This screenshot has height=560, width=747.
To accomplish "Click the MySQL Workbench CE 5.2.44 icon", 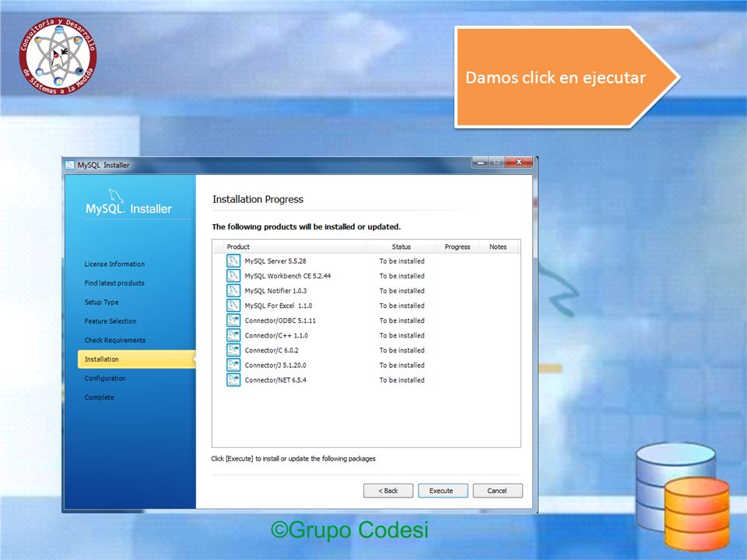I will click(x=233, y=275).
